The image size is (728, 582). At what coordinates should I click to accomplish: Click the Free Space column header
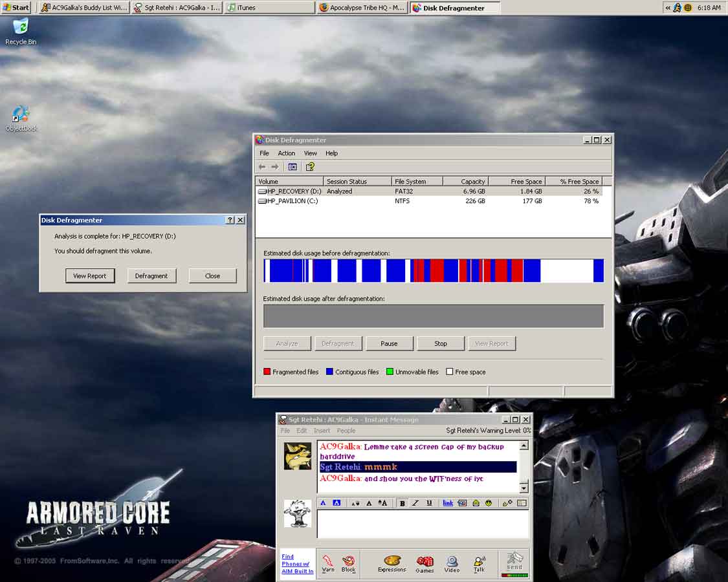point(517,182)
